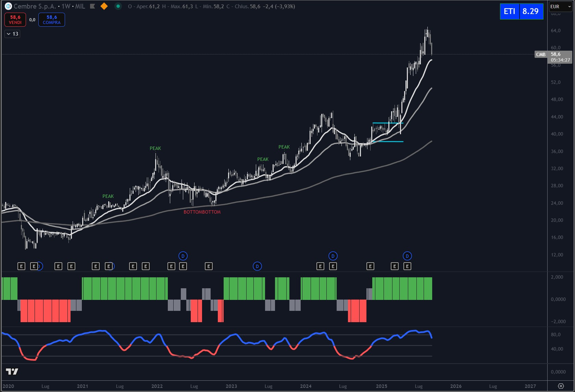Viewport: 575px width, 392px height.
Task: Click the TradingView logo at bottom left
Action: [12, 371]
